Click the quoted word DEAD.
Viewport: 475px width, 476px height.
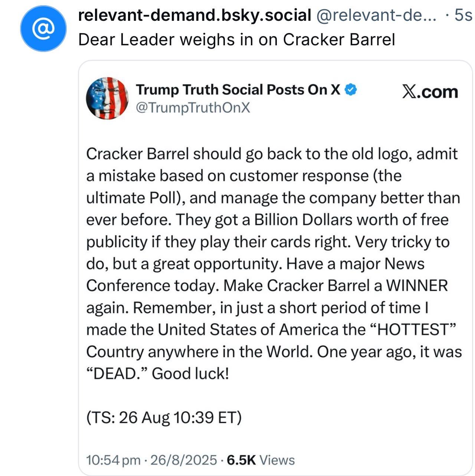[117, 373]
